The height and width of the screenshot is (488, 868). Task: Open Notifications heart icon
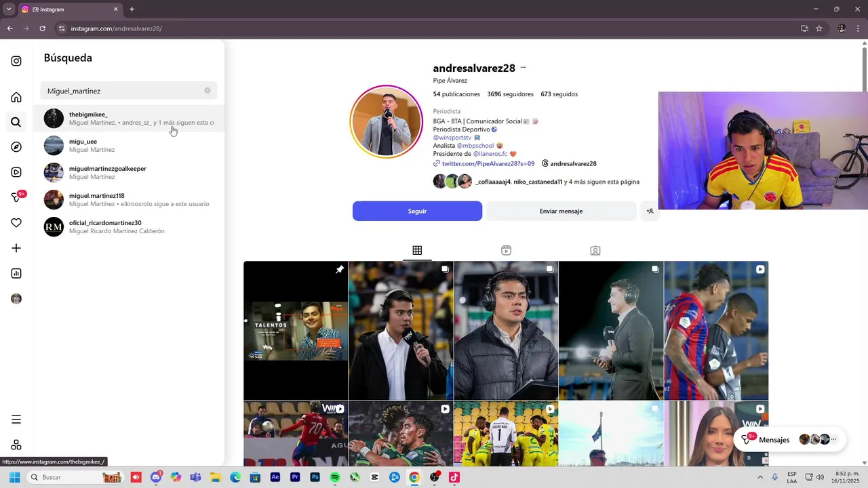click(16, 223)
